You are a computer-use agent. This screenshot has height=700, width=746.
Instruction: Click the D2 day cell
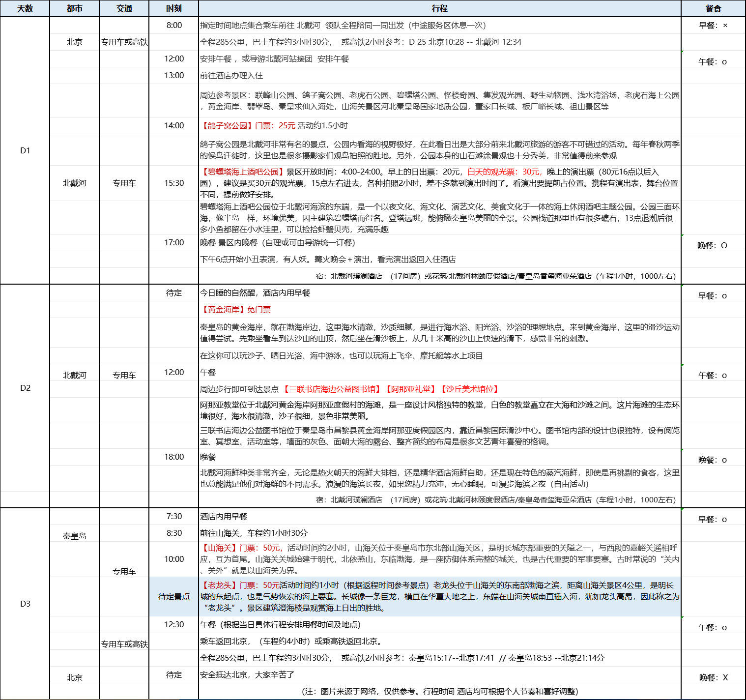click(25, 388)
